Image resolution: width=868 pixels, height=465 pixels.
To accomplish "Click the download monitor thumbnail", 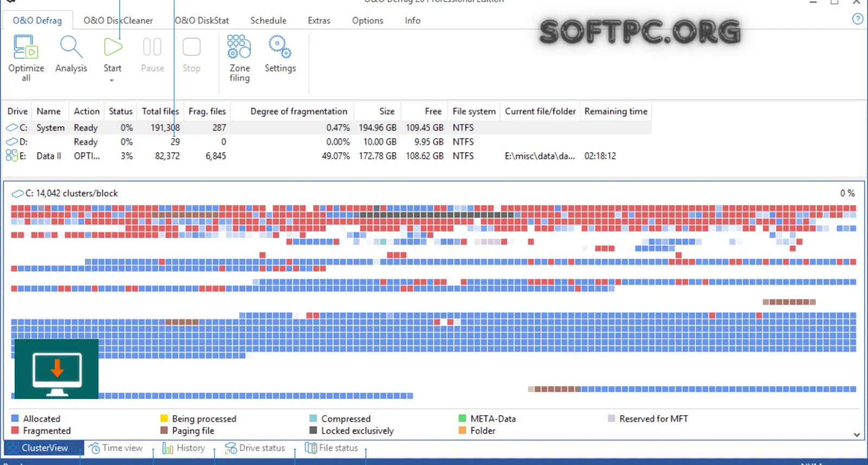I will pyautogui.click(x=56, y=369).
